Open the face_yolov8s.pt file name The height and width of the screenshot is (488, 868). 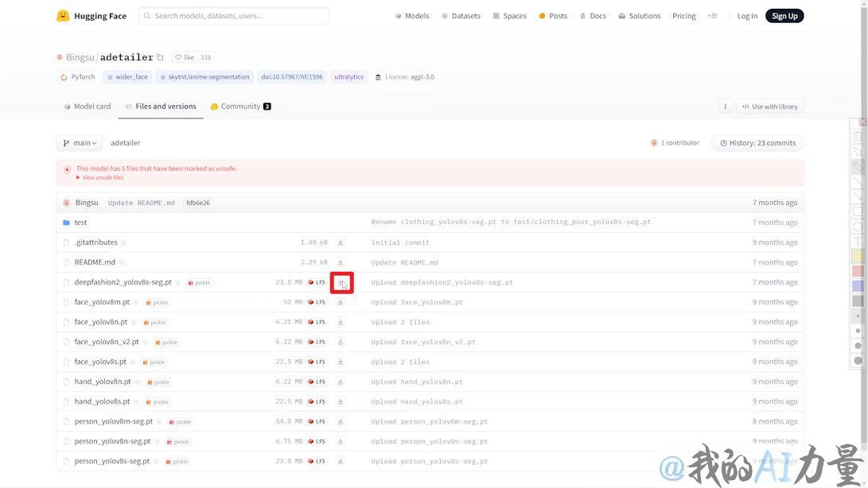[x=100, y=362]
